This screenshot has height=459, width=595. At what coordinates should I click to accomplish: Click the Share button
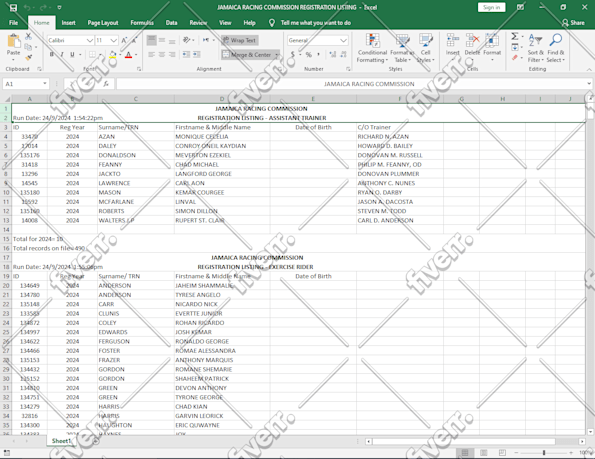[573, 23]
